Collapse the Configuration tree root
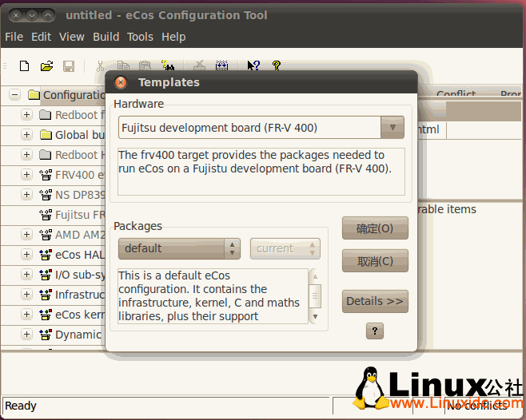526x420 pixels. point(14,95)
